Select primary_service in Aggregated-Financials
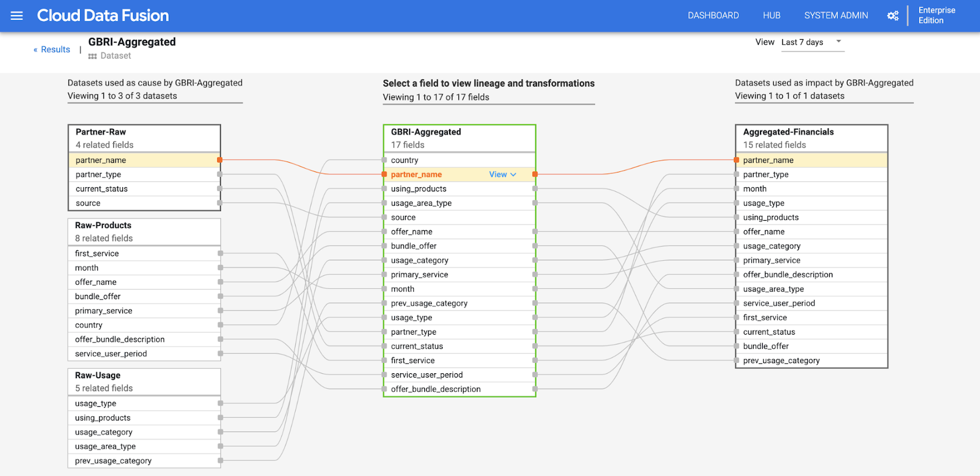Image resolution: width=980 pixels, height=476 pixels. click(x=812, y=261)
